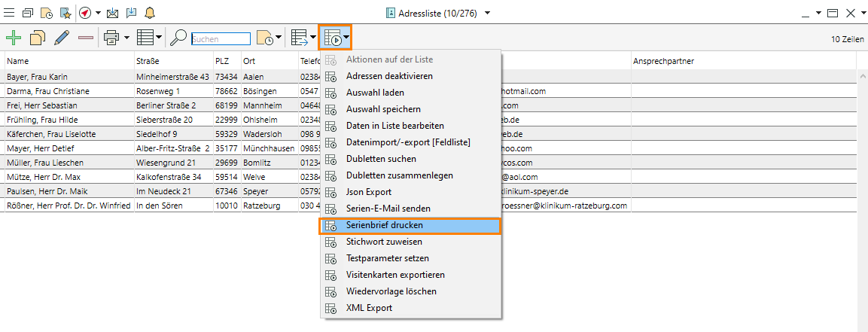Click the notification bell icon
The width and height of the screenshot is (868, 332).
[x=150, y=13]
